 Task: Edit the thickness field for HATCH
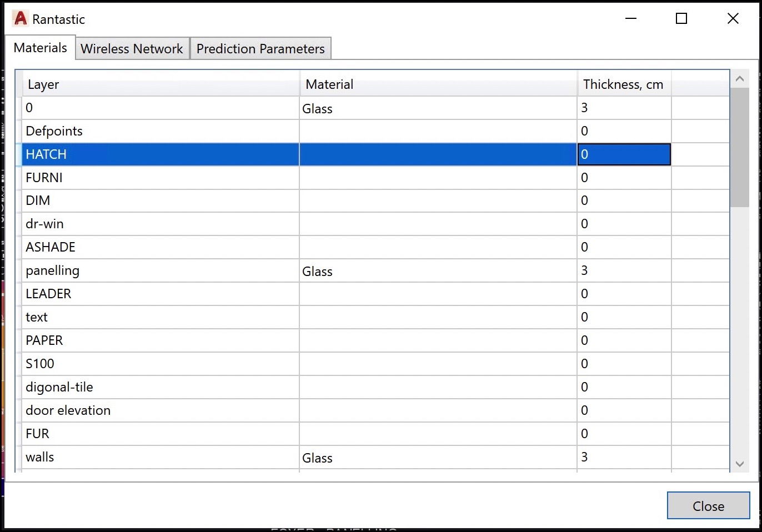[x=624, y=154]
